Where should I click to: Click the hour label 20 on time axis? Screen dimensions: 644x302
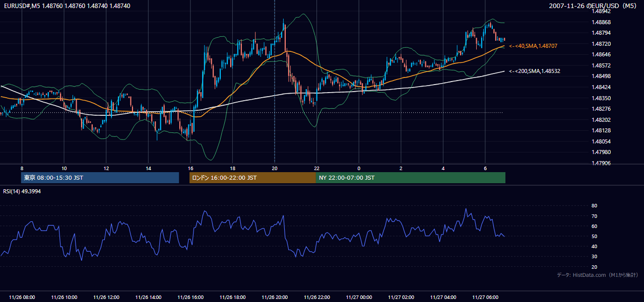[x=275, y=168]
